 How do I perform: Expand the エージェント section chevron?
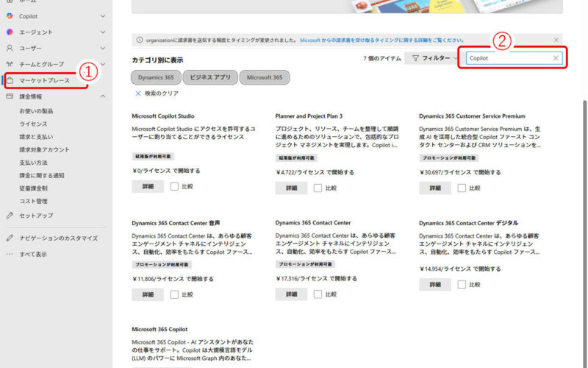pos(103,32)
